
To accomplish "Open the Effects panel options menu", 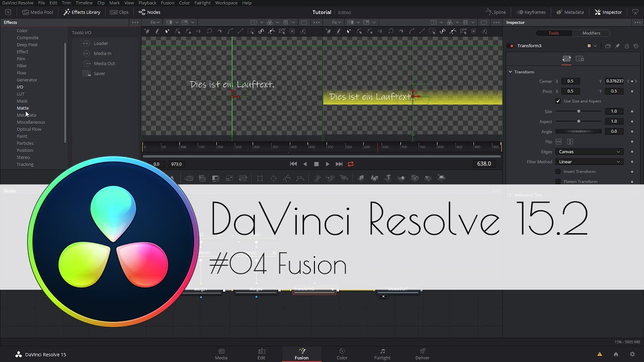I will [x=135, y=23].
